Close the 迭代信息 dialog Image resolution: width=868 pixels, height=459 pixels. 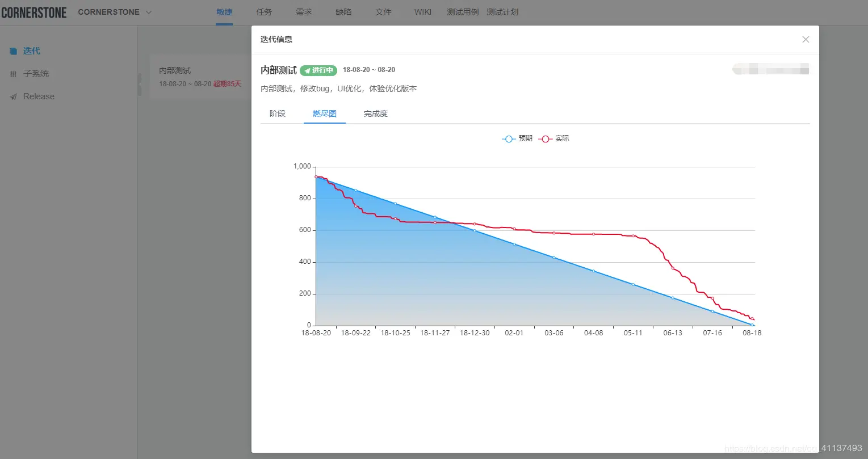tap(806, 40)
